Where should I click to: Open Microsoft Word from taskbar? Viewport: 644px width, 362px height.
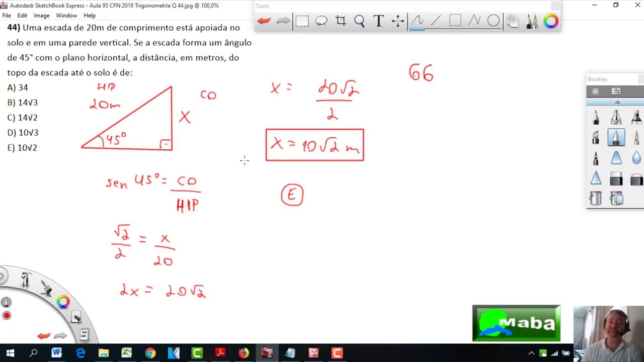click(56, 353)
